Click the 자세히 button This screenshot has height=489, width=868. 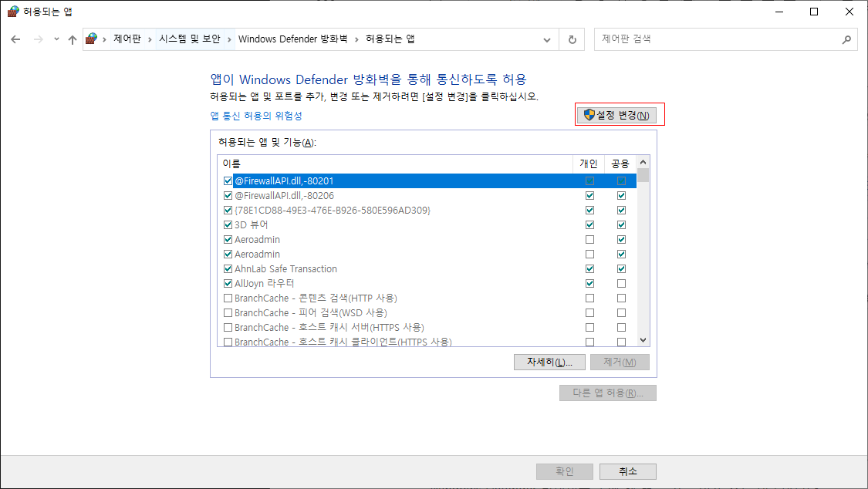tap(549, 362)
